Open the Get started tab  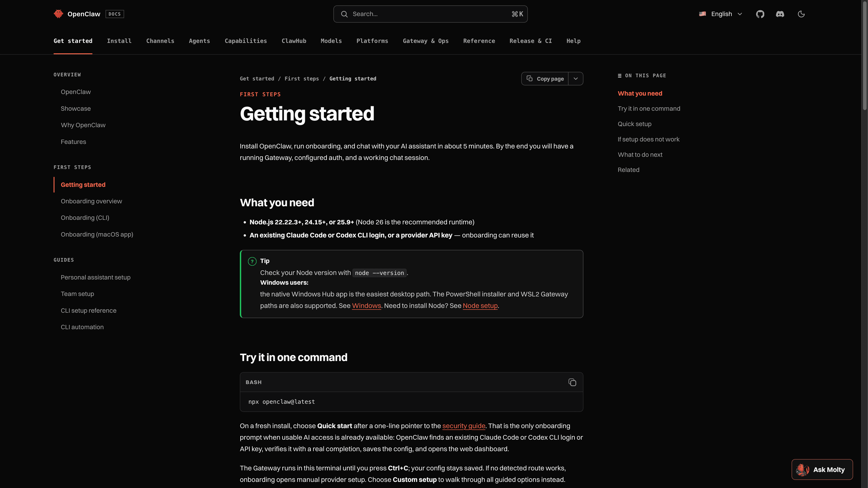click(x=73, y=41)
